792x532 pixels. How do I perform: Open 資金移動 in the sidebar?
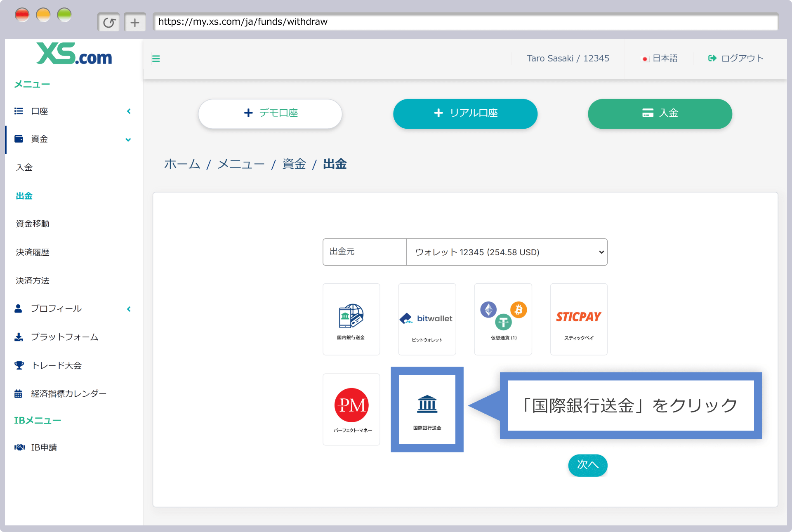(33, 224)
